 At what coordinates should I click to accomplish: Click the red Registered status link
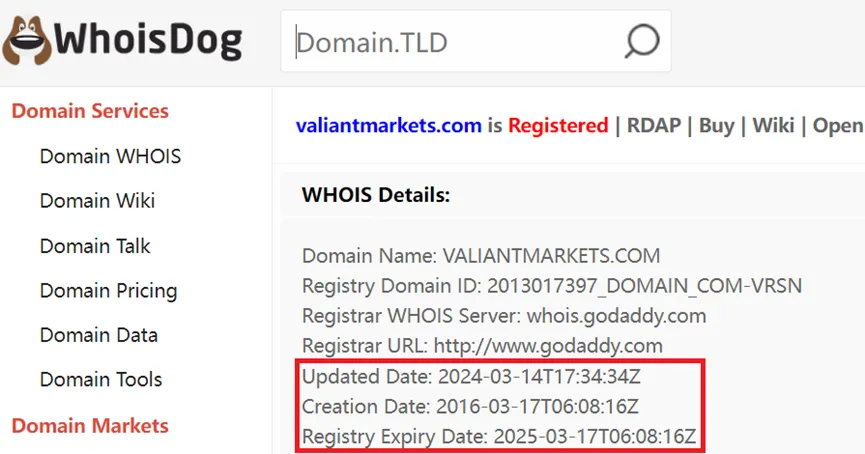[558, 126]
